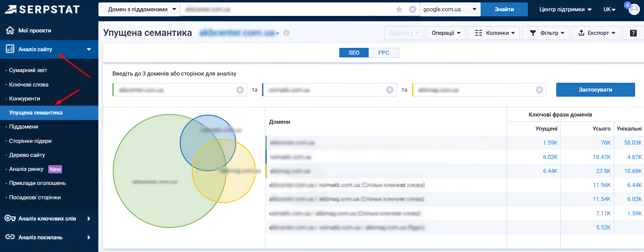Switch to the PPC tab
This screenshot has width=644, height=252.
pyautogui.click(x=383, y=52)
